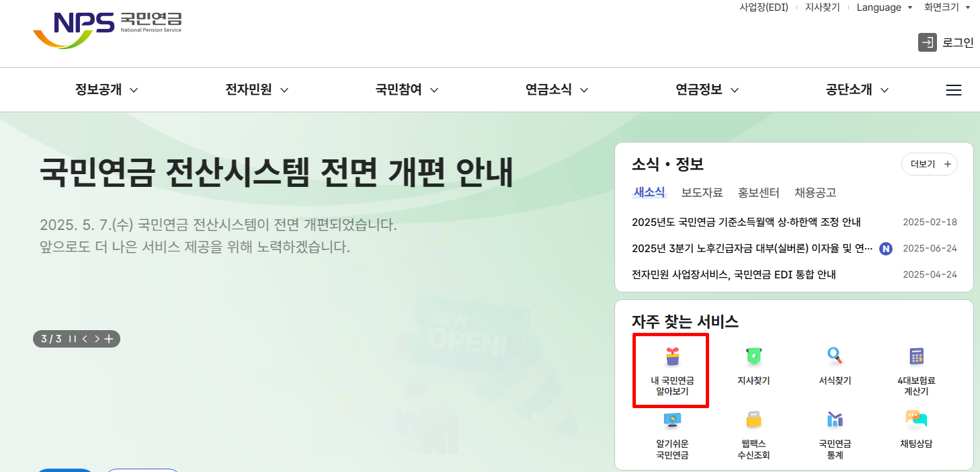
Task: Open 2025년도 기준소득월액 상·하한액 조정 notice
Action: 746,223
